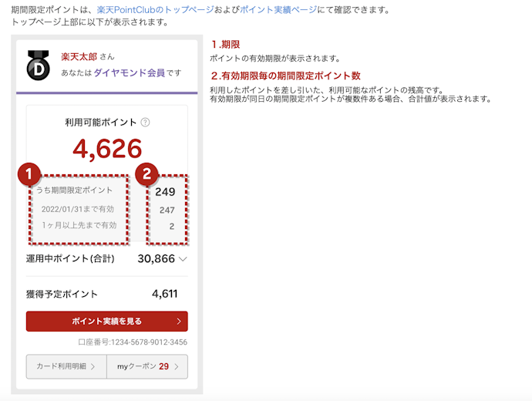This screenshot has width=532, height=401.
Task: Click the 獲得予定ポイント label
Action: pyautogui.click(x=62, y=294)
